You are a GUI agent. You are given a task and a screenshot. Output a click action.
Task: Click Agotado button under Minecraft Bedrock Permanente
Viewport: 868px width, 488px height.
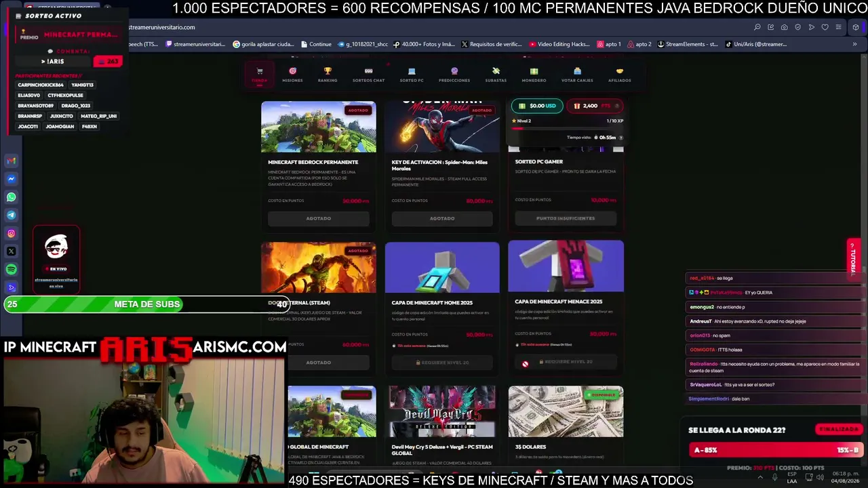tap(319, 218)
